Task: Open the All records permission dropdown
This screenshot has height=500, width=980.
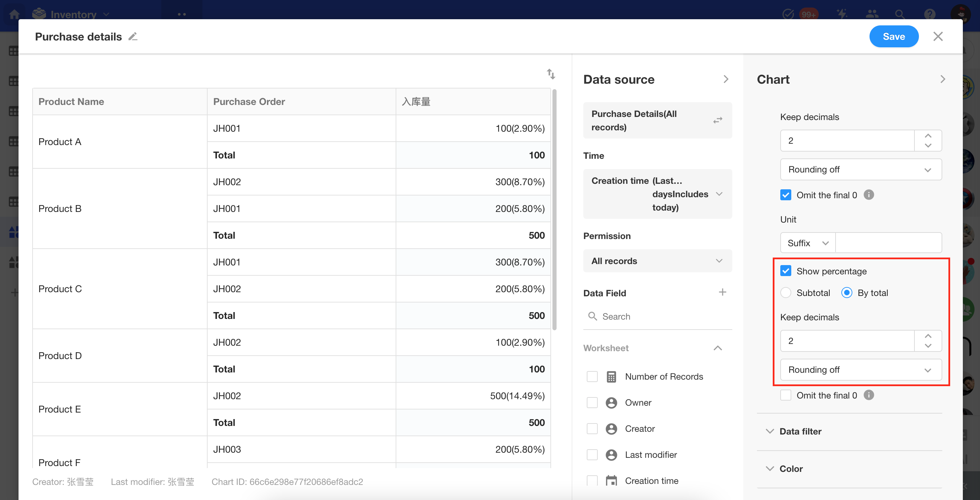Action: click(657, 261)
